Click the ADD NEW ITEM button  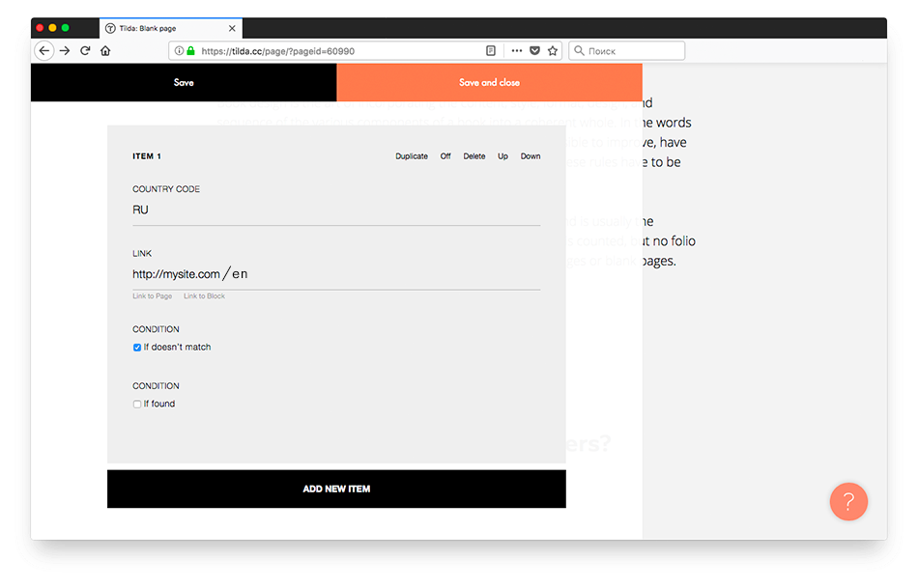tap(336, 489)
